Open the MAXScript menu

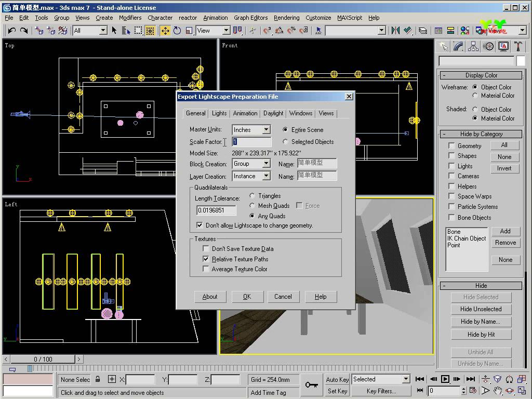[350, 18]
